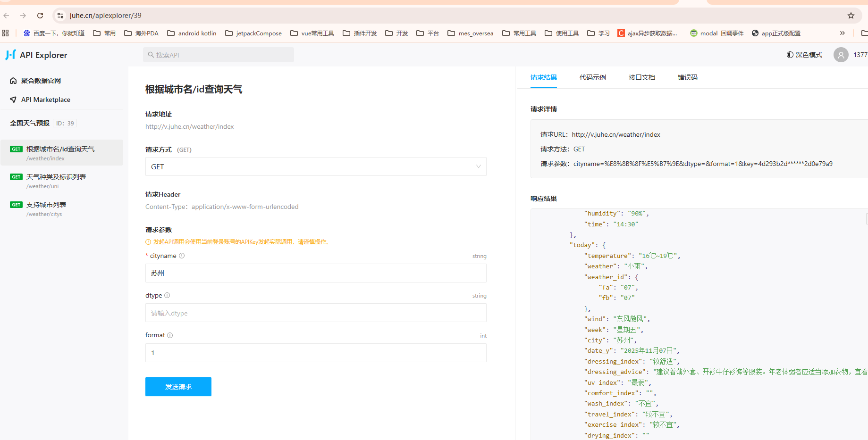Click the format input field
868x440 pixels.
(x=316, y=353)
